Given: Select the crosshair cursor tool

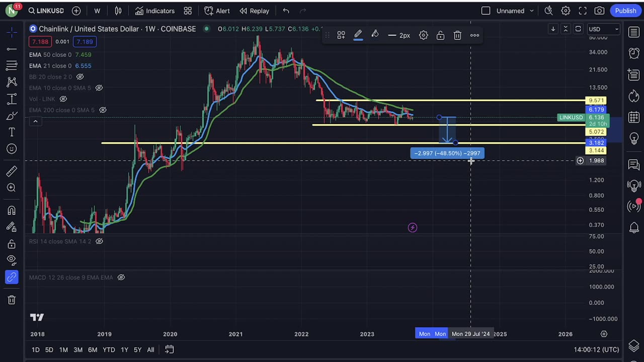Looking at the screenshot, I should click(x=11, y=32).
